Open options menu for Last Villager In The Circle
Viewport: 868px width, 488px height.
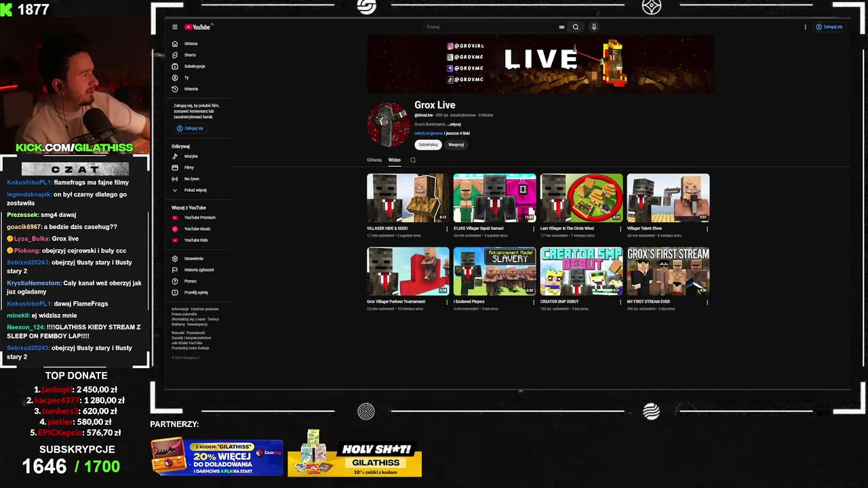click(x=620, y=229)
